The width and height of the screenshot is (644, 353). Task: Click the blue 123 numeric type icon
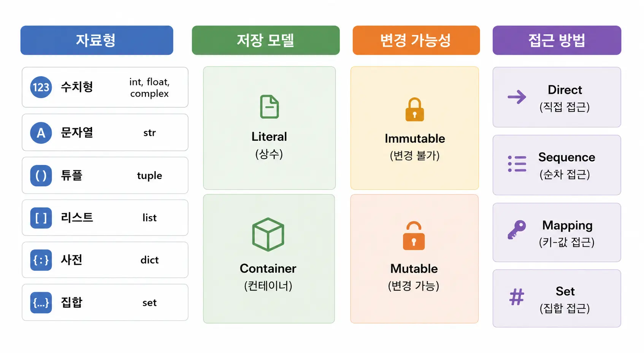[x=41, y=87]
